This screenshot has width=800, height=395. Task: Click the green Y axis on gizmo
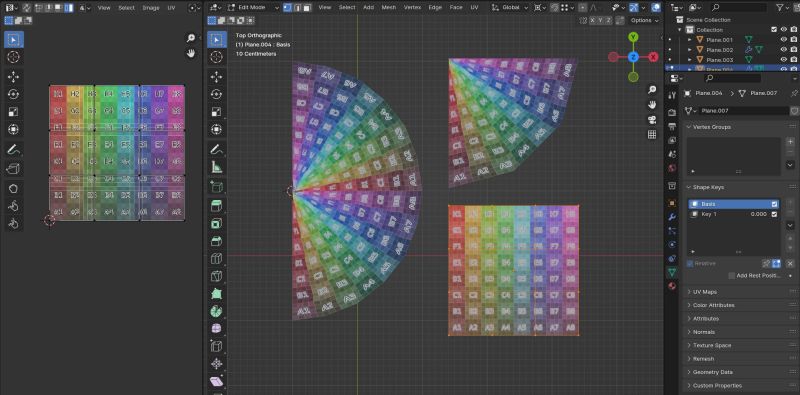click(633, 37)
